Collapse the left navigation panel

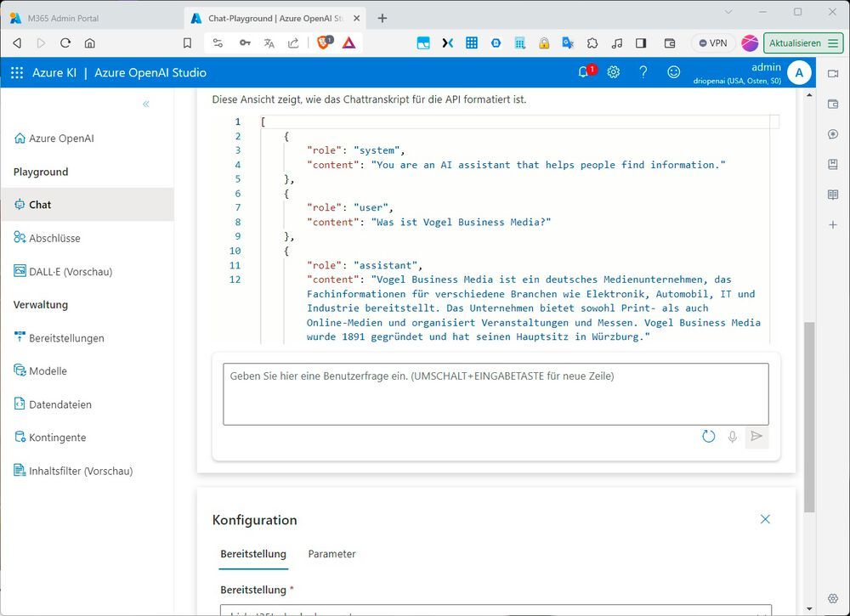146,104
